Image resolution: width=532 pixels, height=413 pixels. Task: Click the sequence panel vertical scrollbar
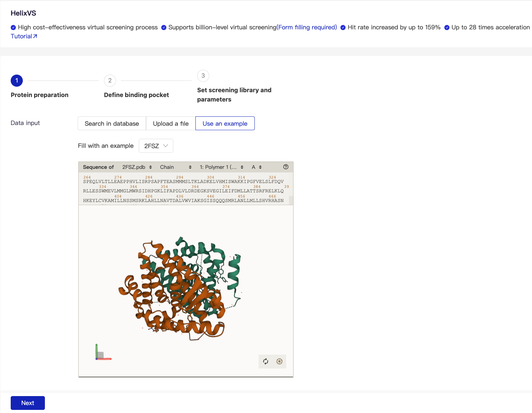291,200
